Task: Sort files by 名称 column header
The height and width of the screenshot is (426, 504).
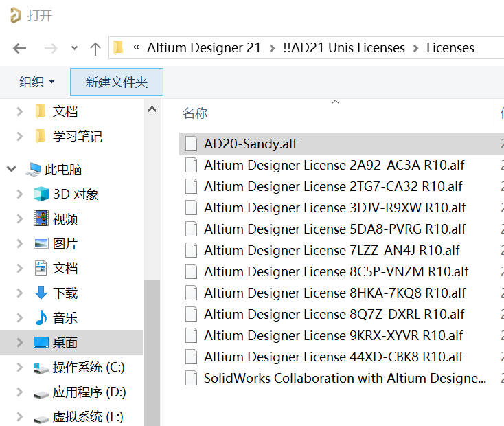Action: pos(195,113)
